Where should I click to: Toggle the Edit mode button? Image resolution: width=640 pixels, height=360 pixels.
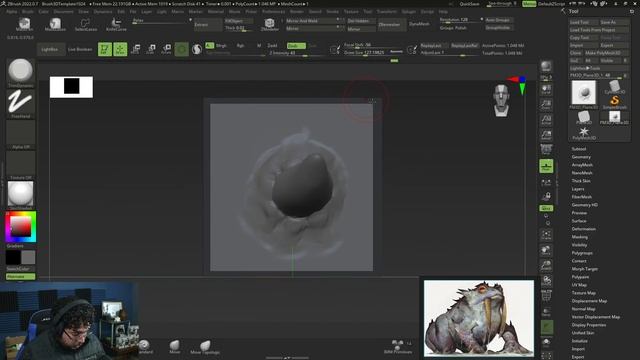[105, 49]
